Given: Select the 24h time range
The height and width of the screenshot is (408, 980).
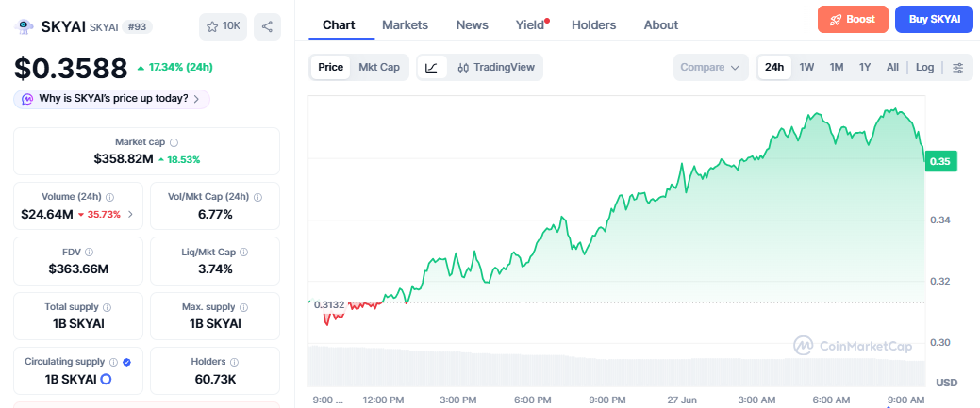Looking at the screenshot, I should click(774, 68).
